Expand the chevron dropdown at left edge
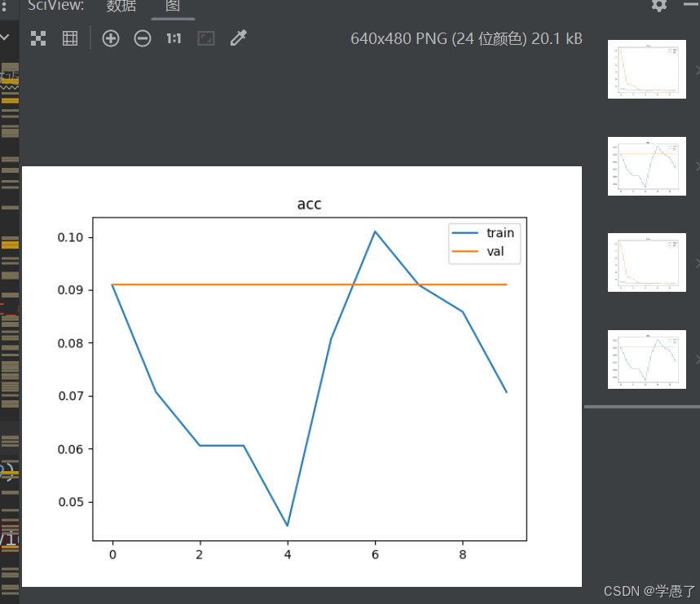 5,37
